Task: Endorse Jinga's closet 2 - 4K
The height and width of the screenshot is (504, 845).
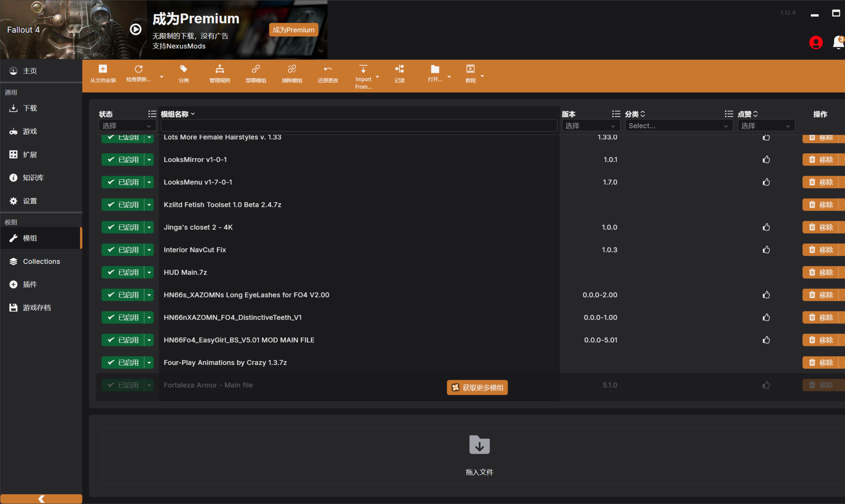Action: pyautogui.click(x=766, y=227)
